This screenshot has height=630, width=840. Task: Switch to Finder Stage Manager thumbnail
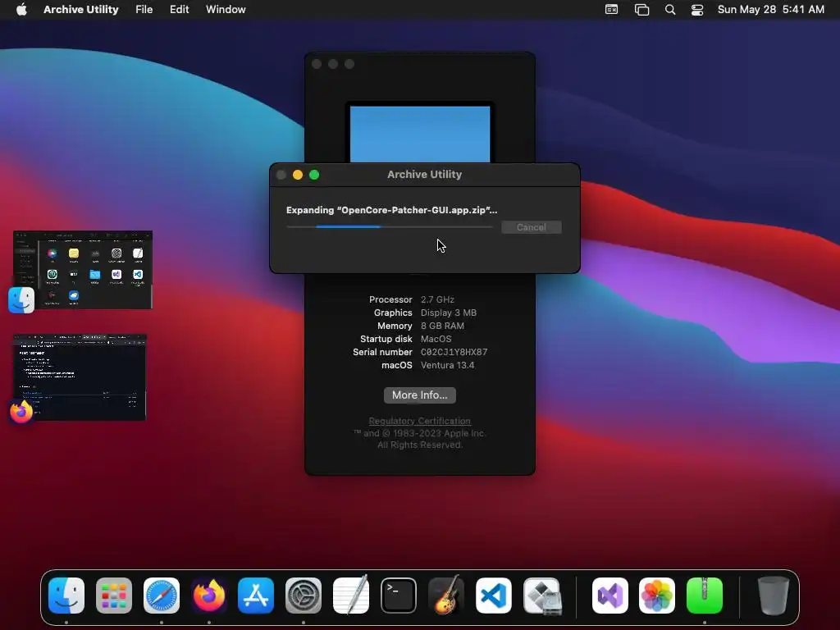(83, 269)
